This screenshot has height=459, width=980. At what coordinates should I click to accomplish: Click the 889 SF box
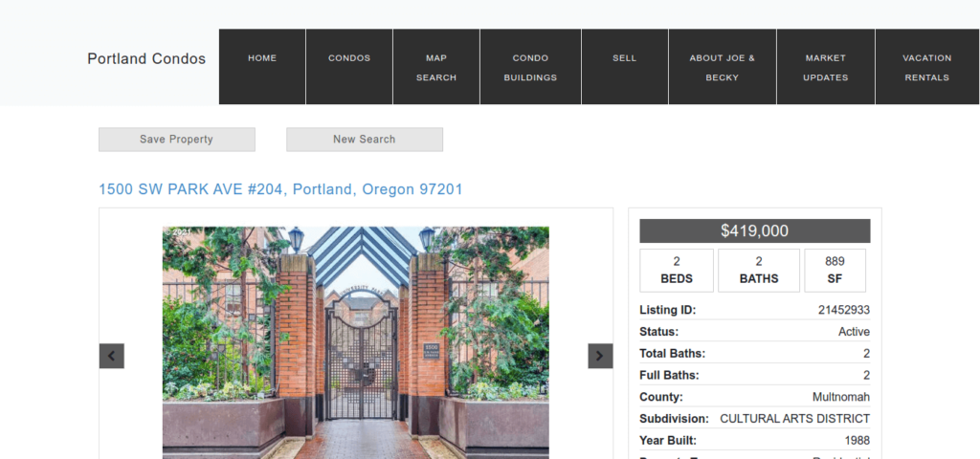click(835, 271)
